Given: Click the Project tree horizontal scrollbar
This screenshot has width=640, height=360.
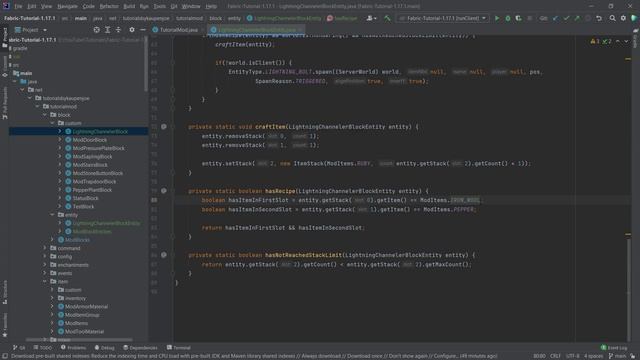Looking at the screenshot, I should (80, 340).
